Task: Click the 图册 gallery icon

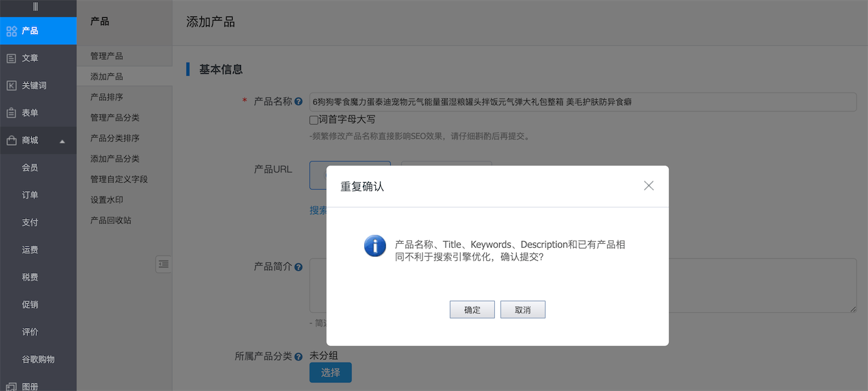Action: tap(11, 386)
